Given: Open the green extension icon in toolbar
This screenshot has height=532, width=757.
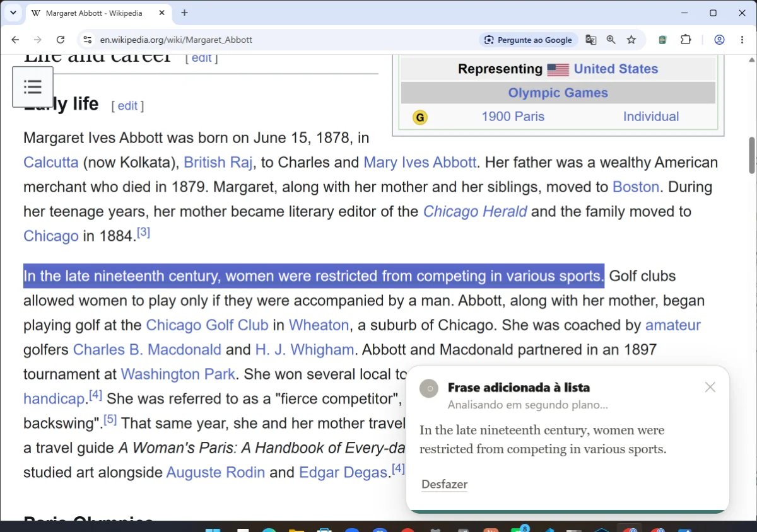Looking at the screenshot, I should pos(662,40).
